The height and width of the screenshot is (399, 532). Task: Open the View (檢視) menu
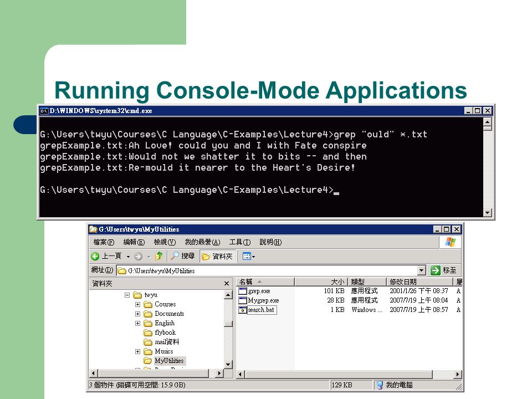pyautogui.click(x=165, y=242)
